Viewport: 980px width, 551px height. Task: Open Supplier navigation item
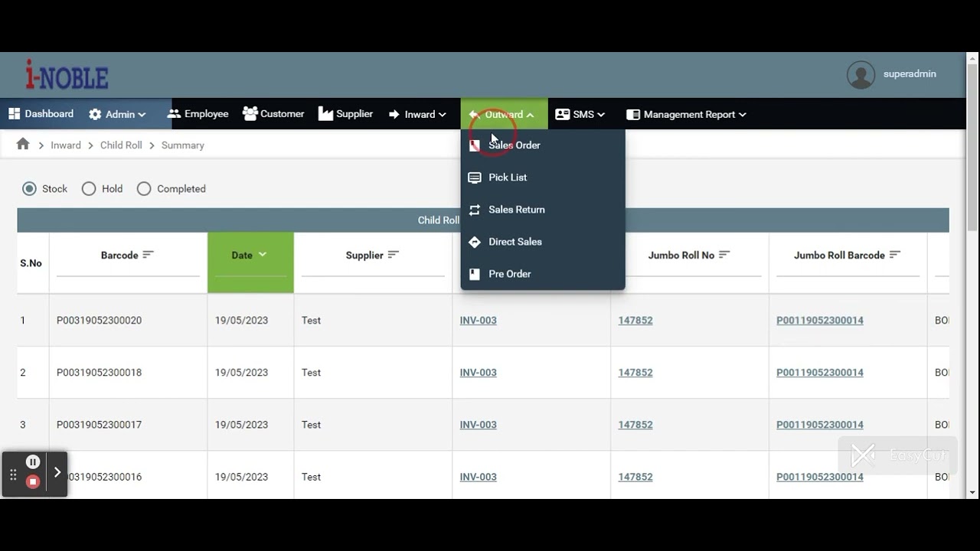pyautogui.click(x=346, y=114)
